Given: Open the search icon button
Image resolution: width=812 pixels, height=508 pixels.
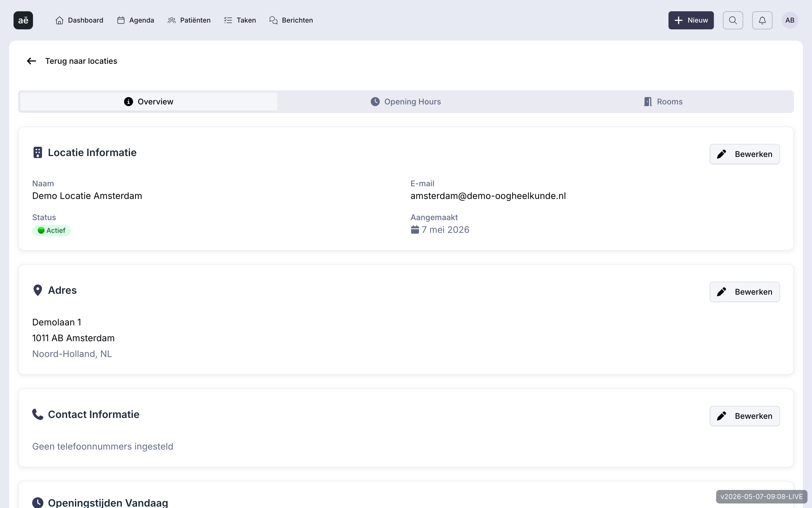Looking at the screenshot, I should pos(733,20).
